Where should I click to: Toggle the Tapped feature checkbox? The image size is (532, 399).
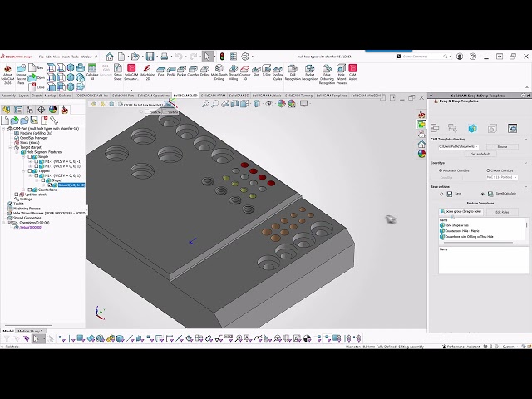click(30, 171)
